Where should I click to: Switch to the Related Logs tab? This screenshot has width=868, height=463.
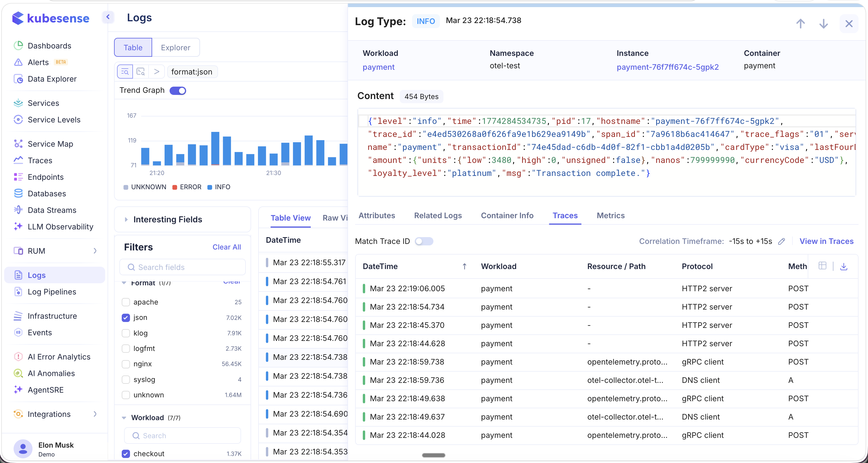[x=438, y=216]
